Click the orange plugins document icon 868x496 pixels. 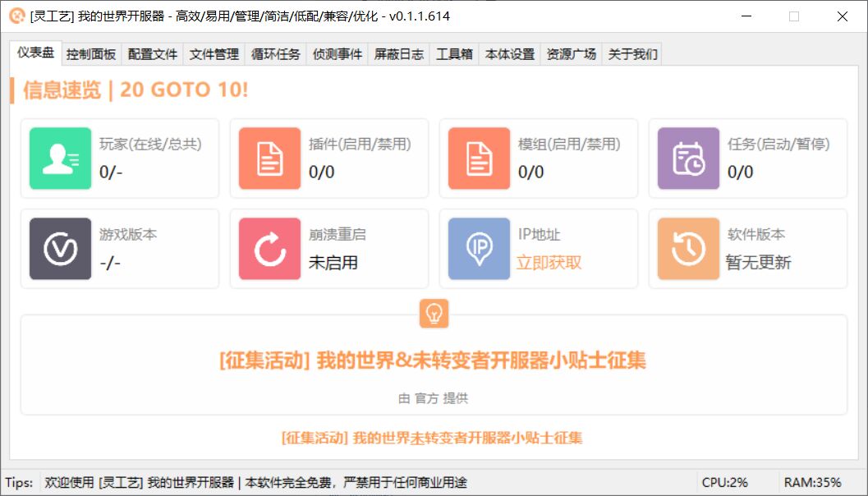pos(269,158)
